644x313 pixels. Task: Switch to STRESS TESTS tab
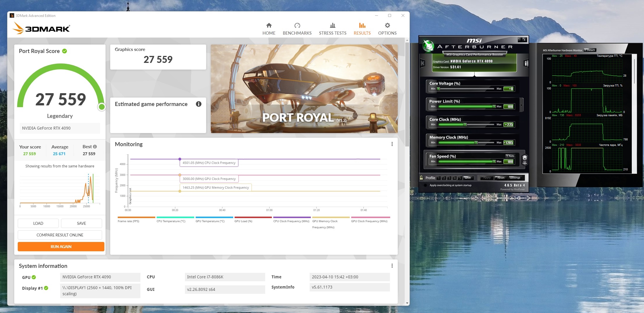pos(333,29)
